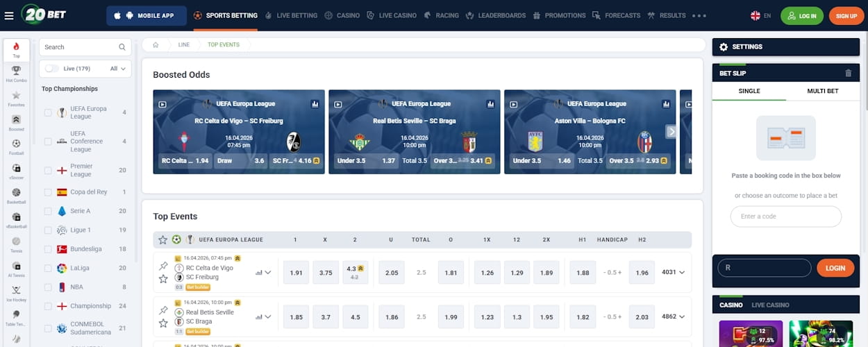The image size is (868, 347).
Task: Open Casino nav tab
Action: point(342,15)
